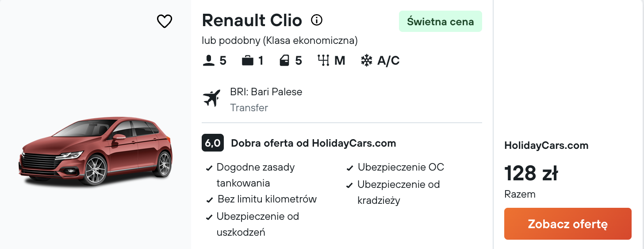The image size is (644, 249).
Task: Click the airplane pickup location icon
Action: (x=212, y=98)
